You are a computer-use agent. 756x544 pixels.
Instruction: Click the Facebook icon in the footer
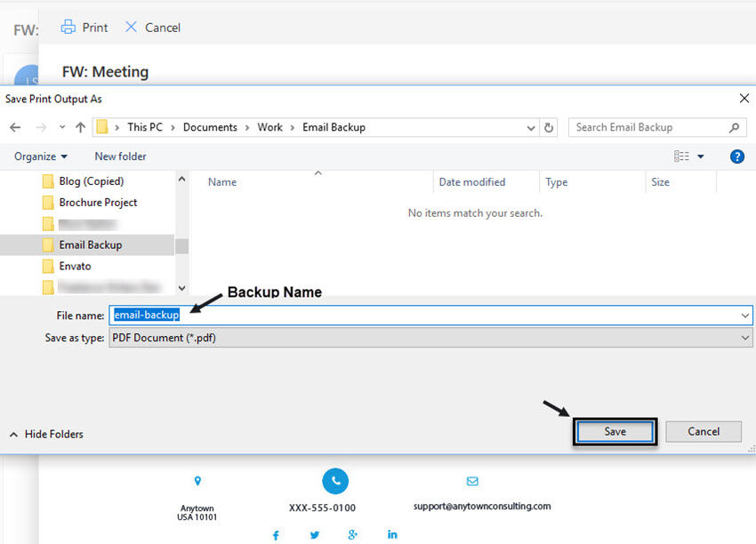276,535
